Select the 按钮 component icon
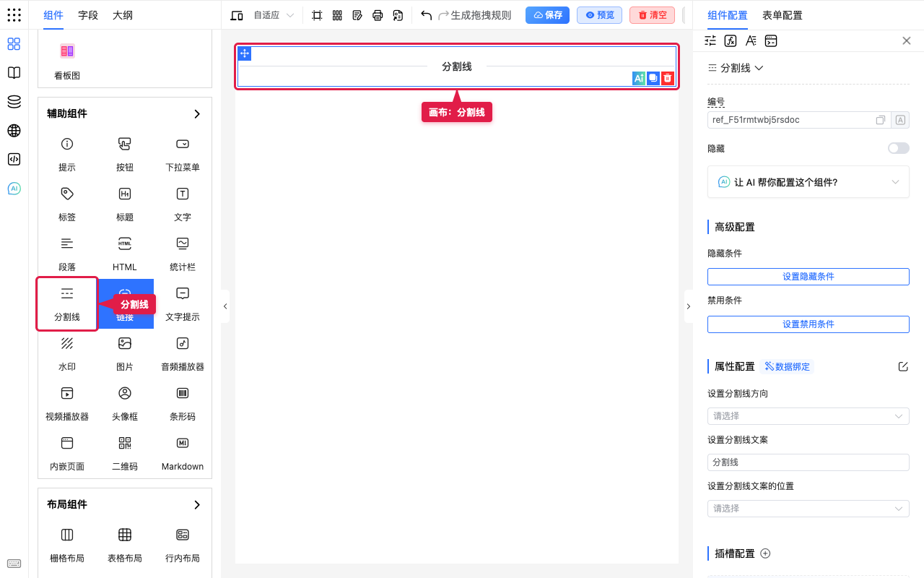The image size is (924, 578). pos(125,144)
